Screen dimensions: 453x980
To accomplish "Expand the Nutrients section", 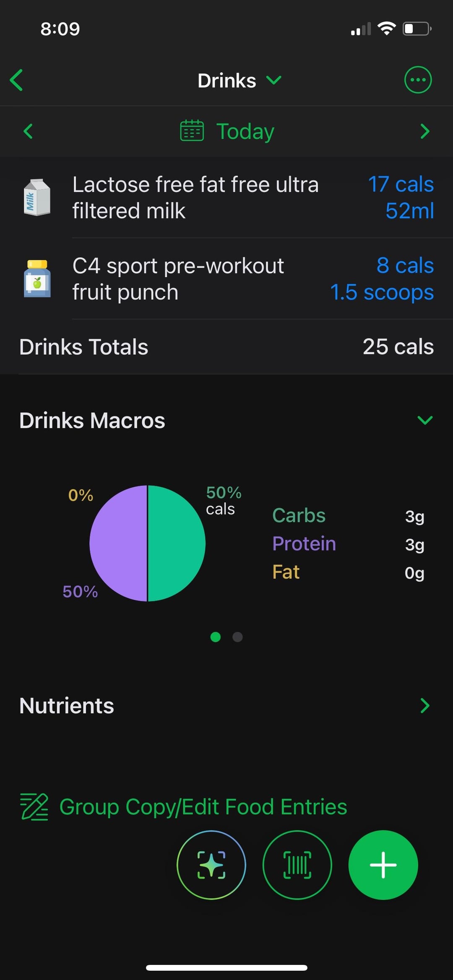I will pos(424,706).
